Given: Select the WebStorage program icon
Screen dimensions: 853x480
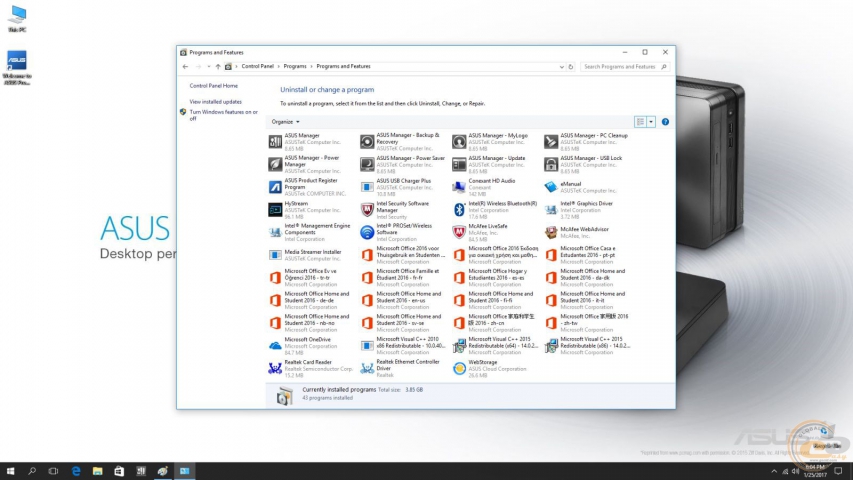Looking at the screenshot, I should point(459,368).
